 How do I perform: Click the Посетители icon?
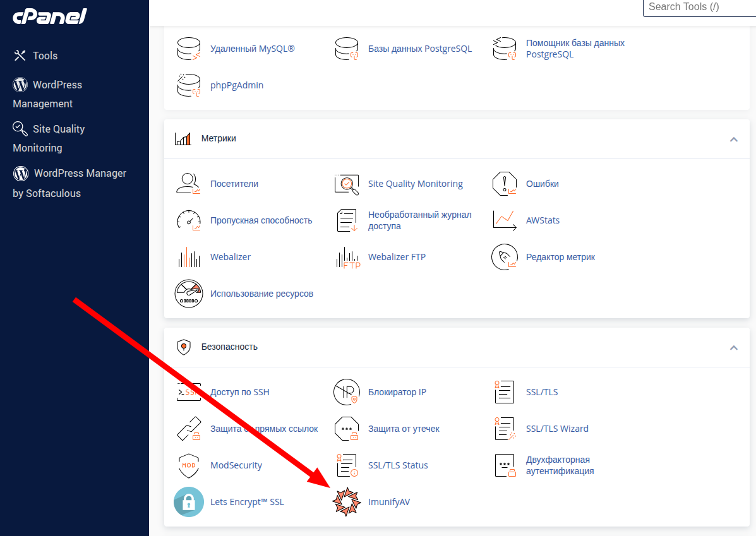click(x=188, y=184)
